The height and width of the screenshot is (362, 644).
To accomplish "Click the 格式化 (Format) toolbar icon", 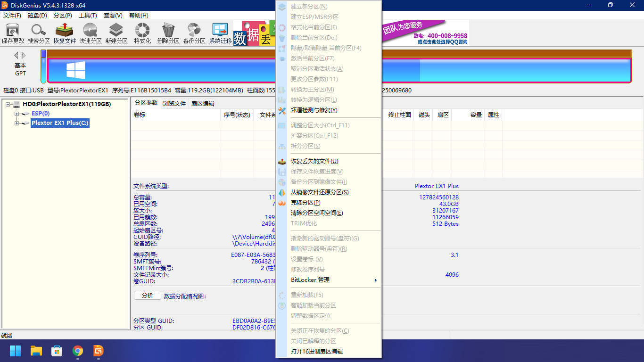I will 142,33.
